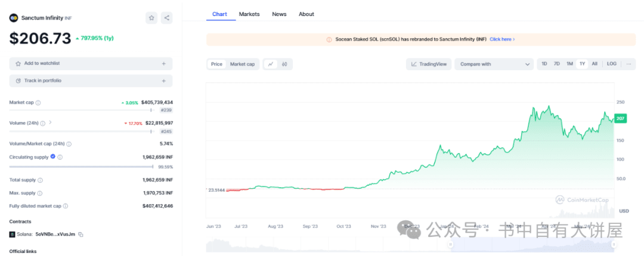Click the Solana chain logo

(x=12, y=235)
